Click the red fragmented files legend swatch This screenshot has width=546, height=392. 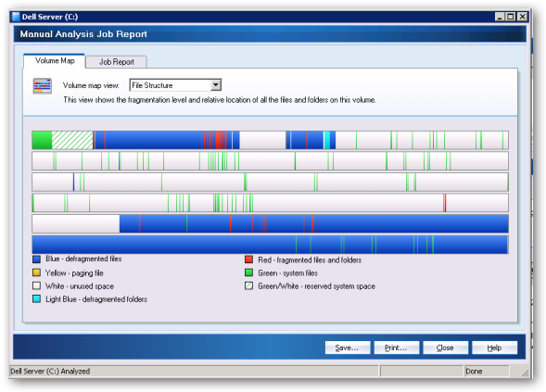pyautogui.click(x=248, y=259)
